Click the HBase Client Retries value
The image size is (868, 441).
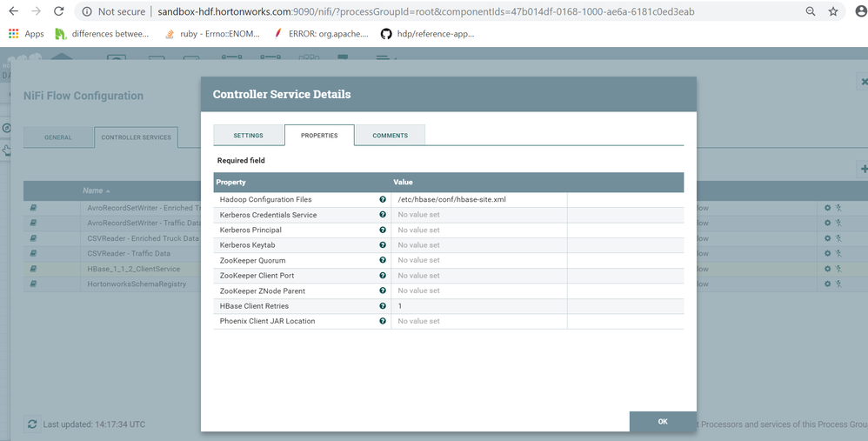coord(478,306)
